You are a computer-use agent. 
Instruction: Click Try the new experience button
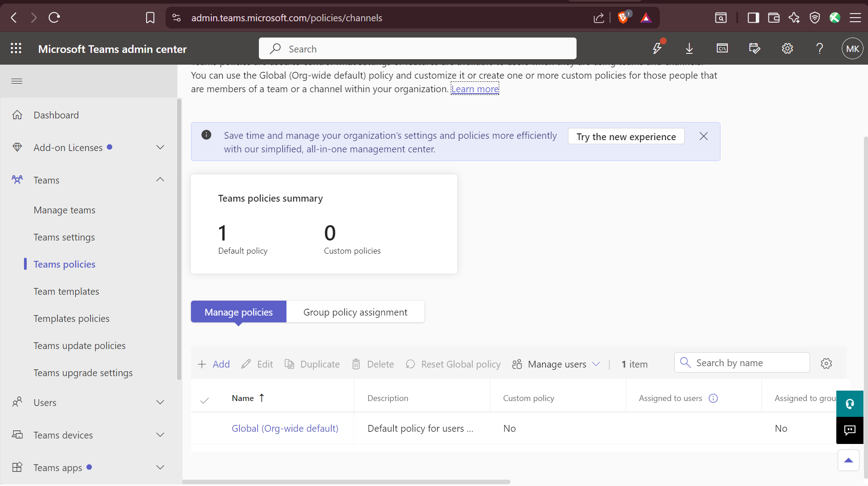(626, 137)
